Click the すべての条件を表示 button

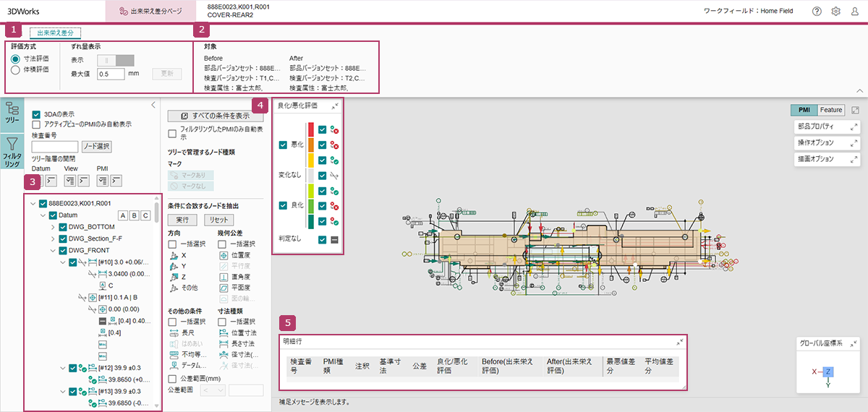coord(216,116)
